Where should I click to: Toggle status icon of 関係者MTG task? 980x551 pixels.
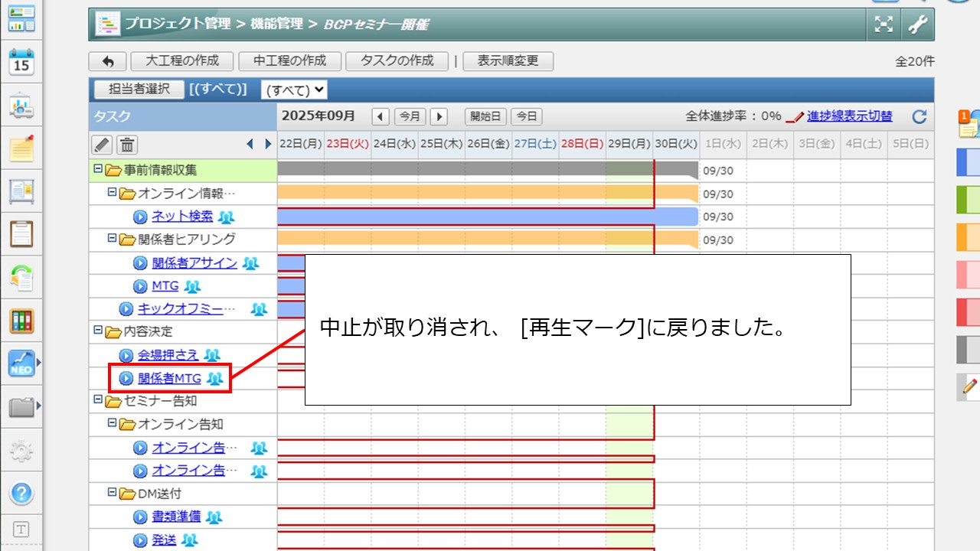pyautogui.click(x=126, y=378)
